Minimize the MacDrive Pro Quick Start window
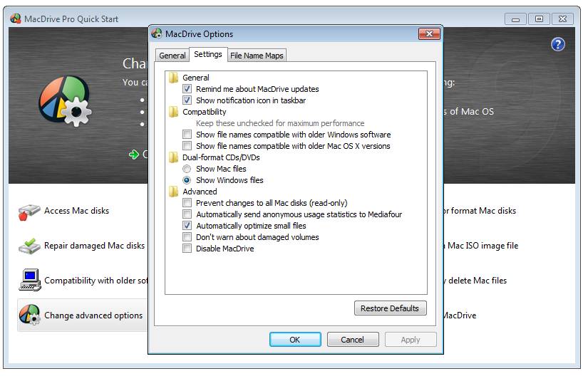Image resolution: width=588 pixels, height=381 pixels. click(515, 19)
